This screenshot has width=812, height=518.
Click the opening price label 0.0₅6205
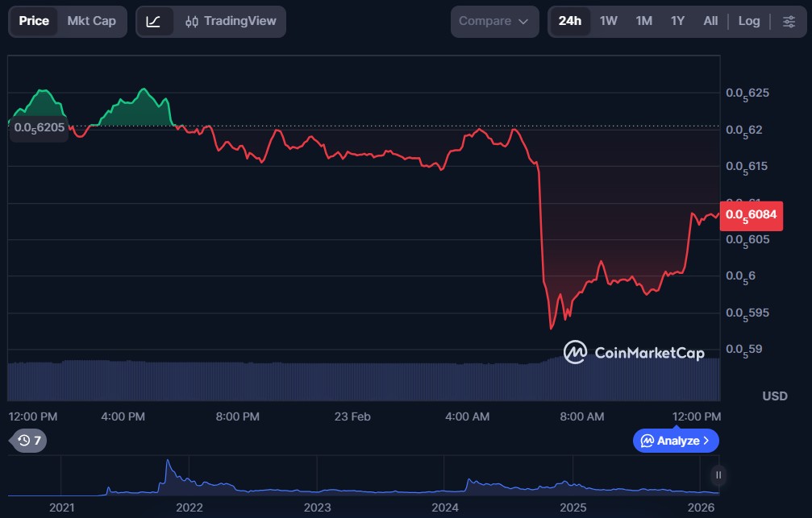[x=39, y=127]
